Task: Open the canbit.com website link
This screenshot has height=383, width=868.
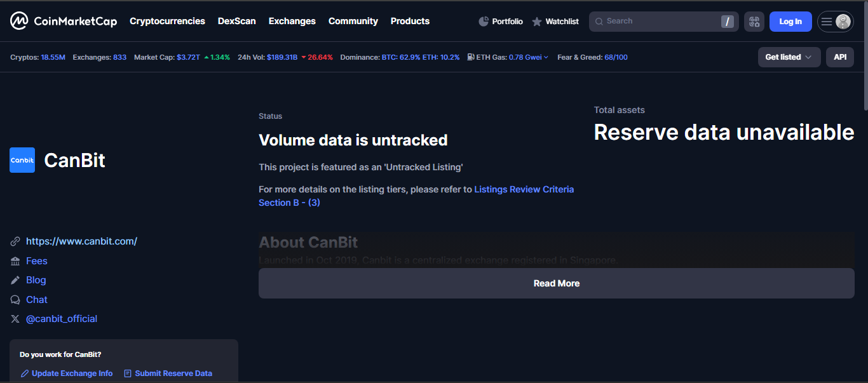Action: pyautogui.click(x=81, y=241)
